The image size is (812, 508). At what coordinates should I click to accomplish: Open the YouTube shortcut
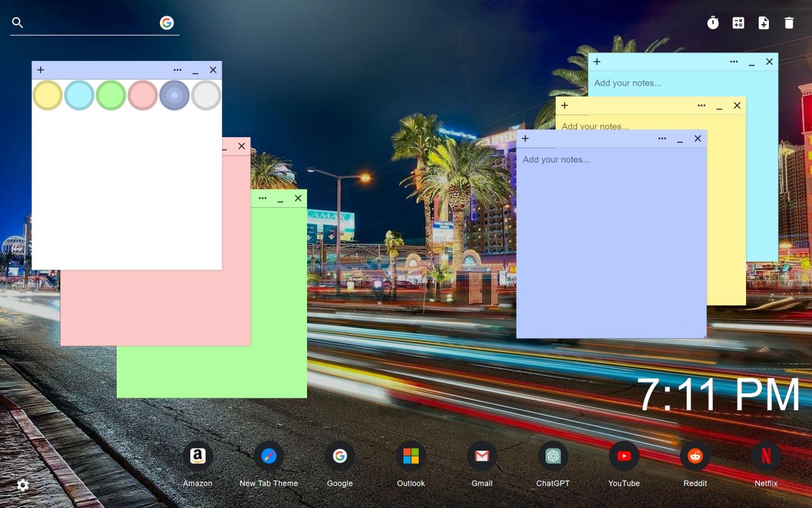click(x=624, y=456)
